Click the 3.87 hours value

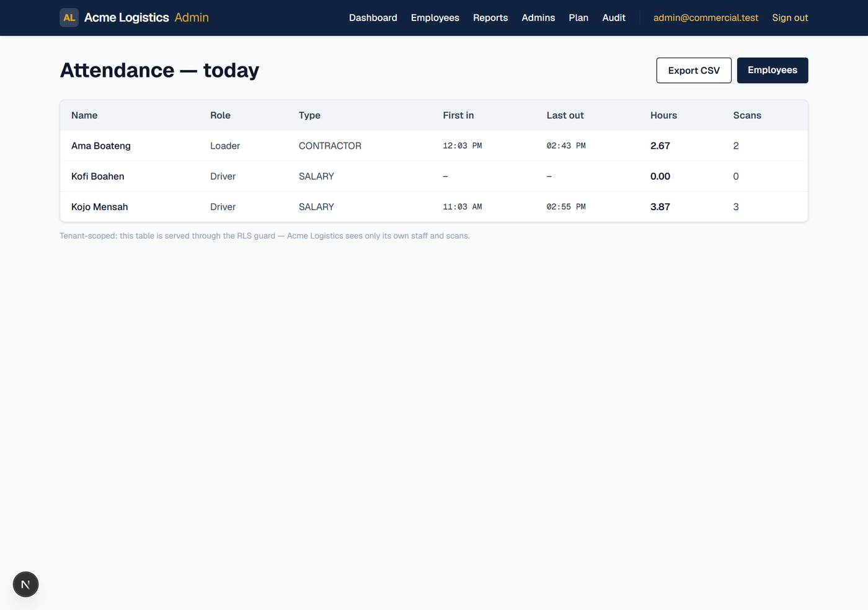(x=660, y=207)
